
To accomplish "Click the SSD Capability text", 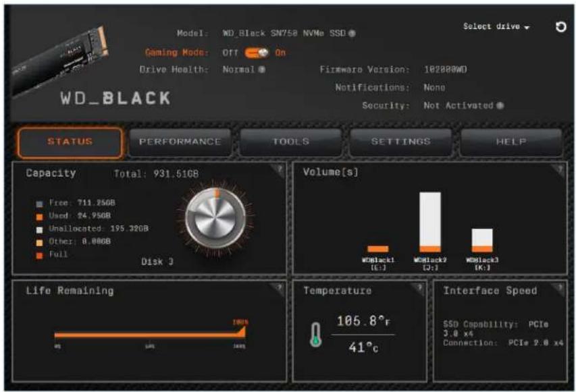I will point(496,329).
